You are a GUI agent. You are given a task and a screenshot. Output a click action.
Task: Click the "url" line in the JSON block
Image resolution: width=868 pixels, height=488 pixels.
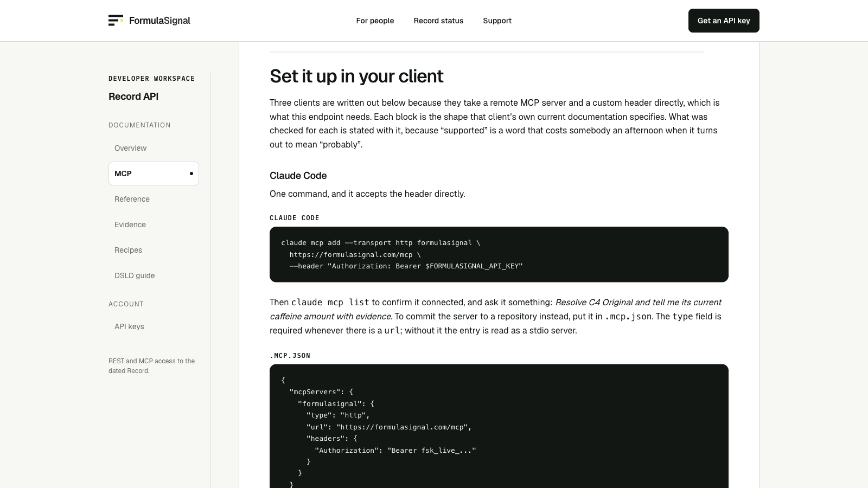coord(389,427)
